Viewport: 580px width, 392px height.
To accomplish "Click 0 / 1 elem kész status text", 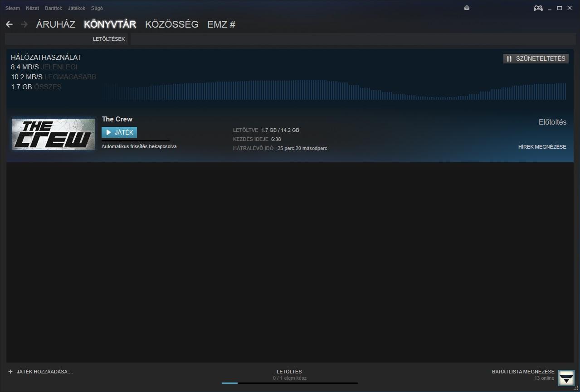I will [290, 378].
